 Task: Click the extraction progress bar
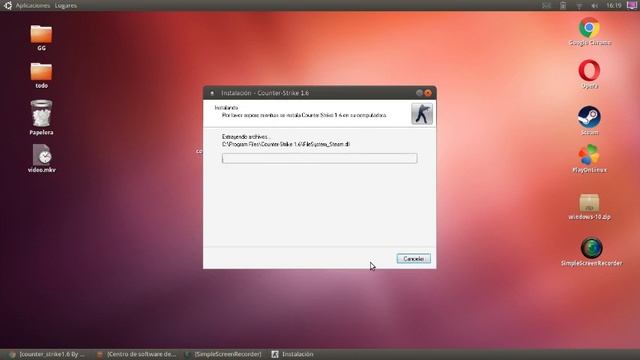(320, 158)
